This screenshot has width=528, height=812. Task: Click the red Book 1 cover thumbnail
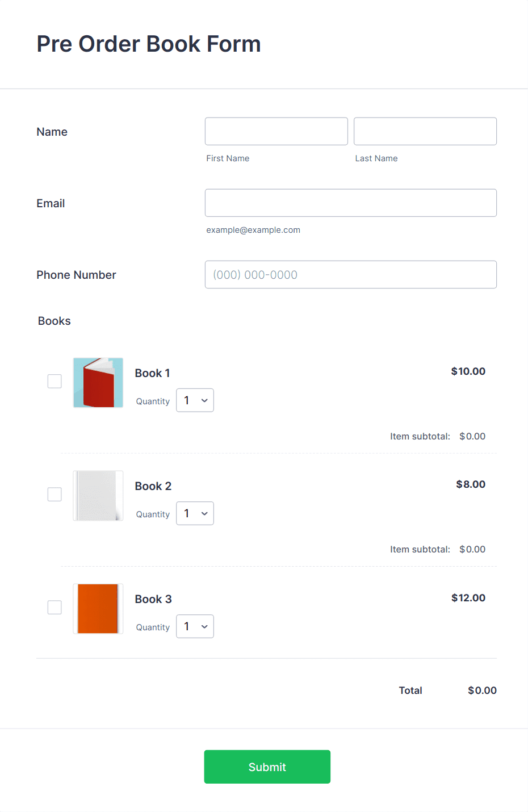click(98, 382)
